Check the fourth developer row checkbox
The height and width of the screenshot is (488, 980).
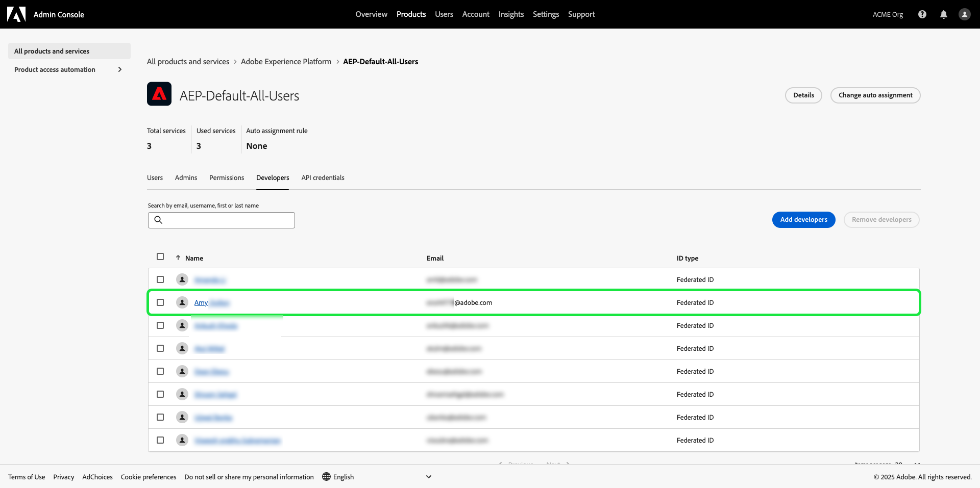pyautogui.click(x=160, y=348)
